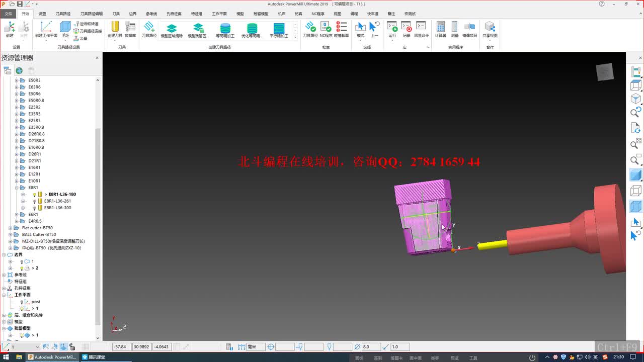Click 镜像项目 mirror project icon

[470, 29]
